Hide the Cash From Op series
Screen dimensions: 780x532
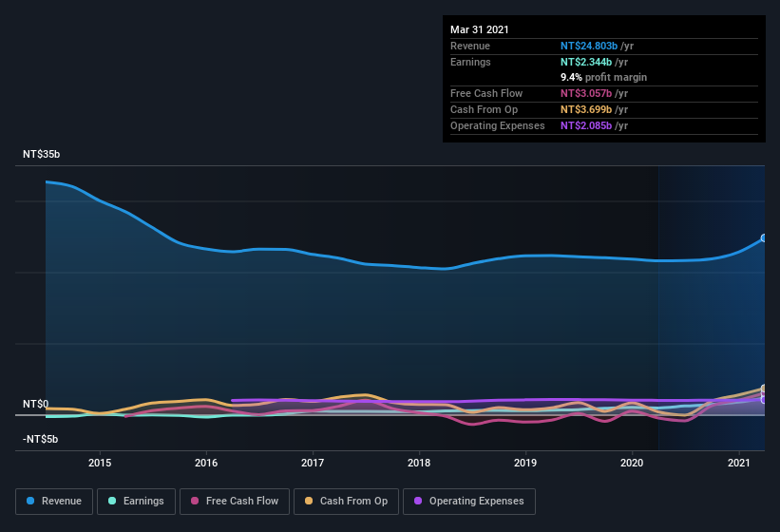click(346, 502)
